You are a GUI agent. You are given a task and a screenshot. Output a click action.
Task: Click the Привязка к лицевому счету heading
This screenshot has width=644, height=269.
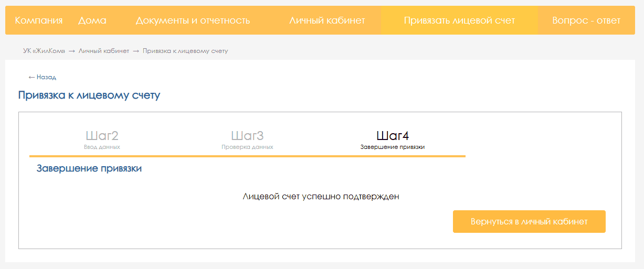[89, 95]
